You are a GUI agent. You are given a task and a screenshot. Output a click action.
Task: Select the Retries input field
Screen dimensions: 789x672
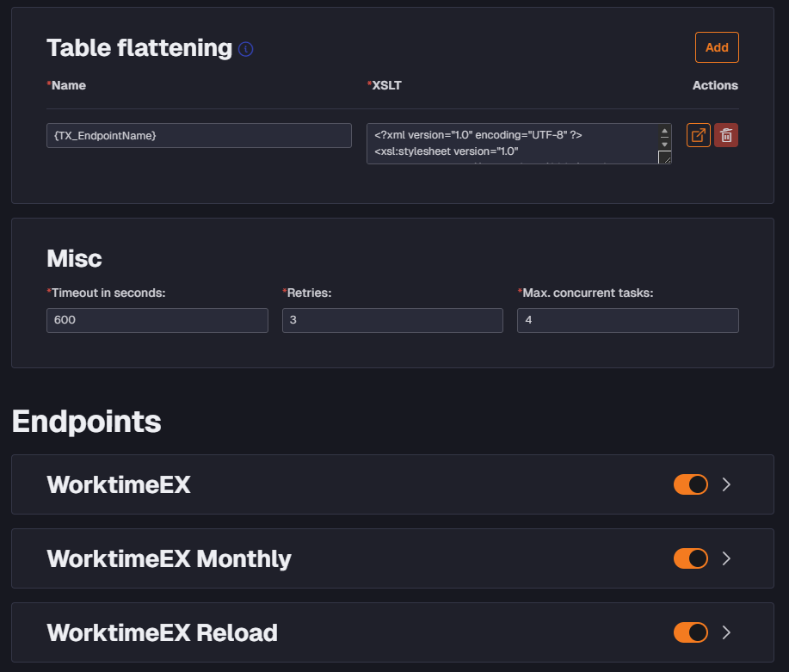(392, 320)
